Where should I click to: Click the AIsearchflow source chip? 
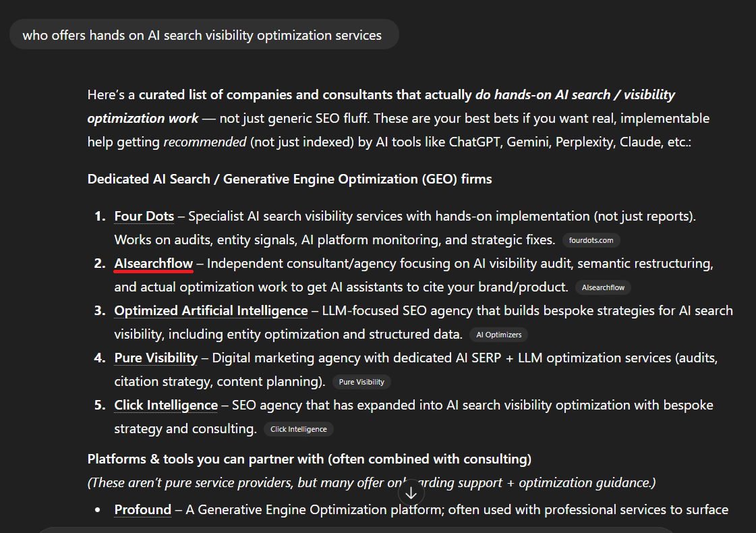point(603,287)
